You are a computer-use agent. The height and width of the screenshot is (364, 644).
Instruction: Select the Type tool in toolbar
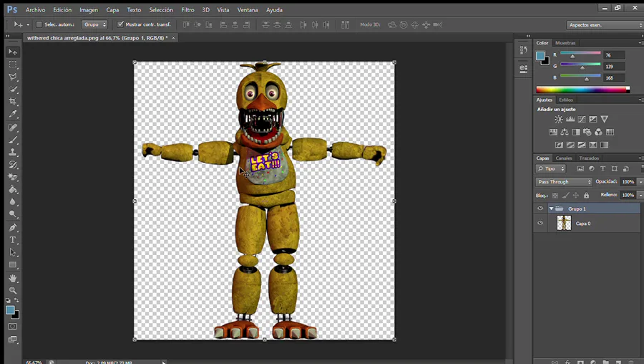coord(13,240)
